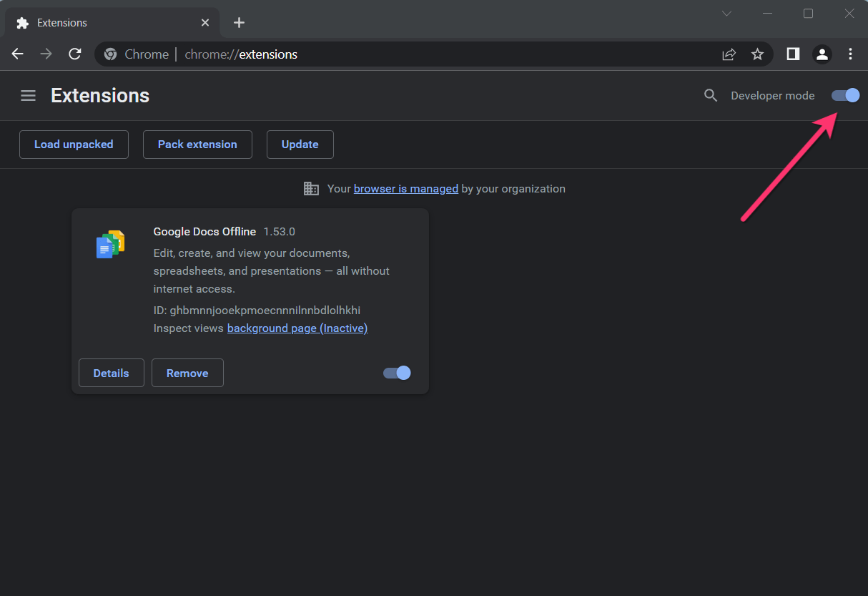Open the Extensions hamburger menu
Image resolution: width=868 pixels, height=596 pixels.
(28, 95)
